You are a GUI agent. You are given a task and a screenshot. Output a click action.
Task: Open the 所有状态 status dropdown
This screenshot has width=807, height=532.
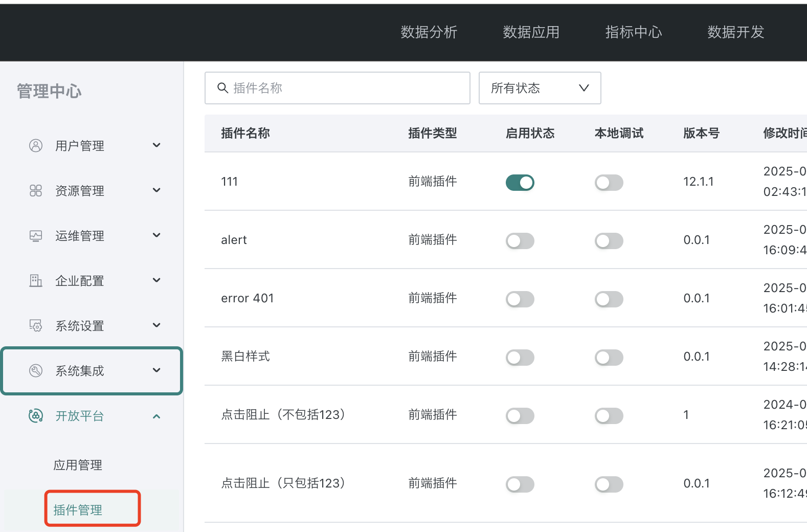coord(540,88)
